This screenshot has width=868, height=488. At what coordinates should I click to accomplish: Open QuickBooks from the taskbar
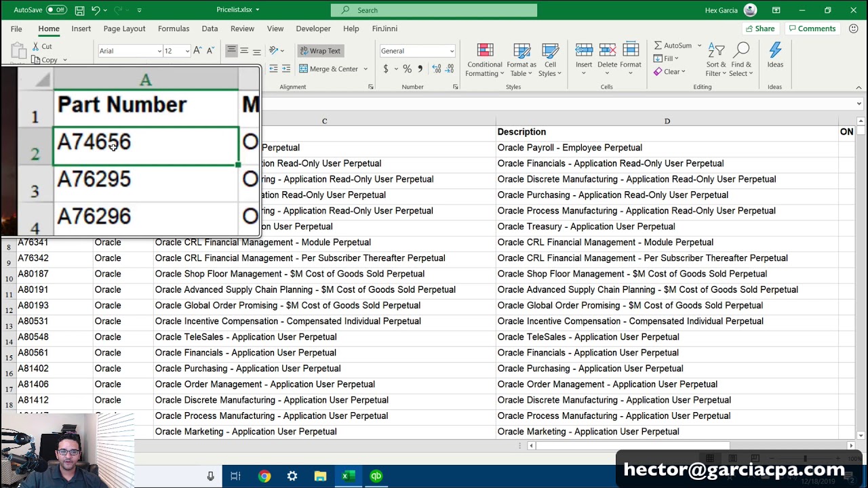[376, 476]
